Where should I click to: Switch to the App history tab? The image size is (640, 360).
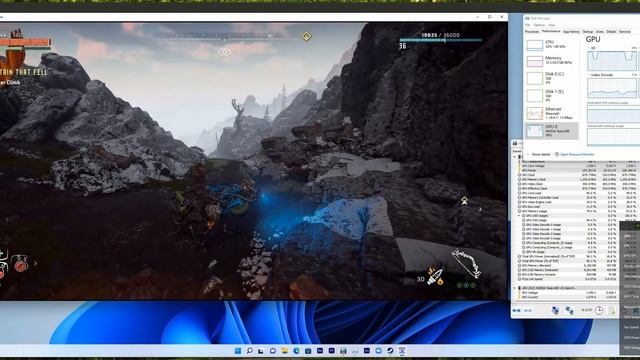click(571, 32)
